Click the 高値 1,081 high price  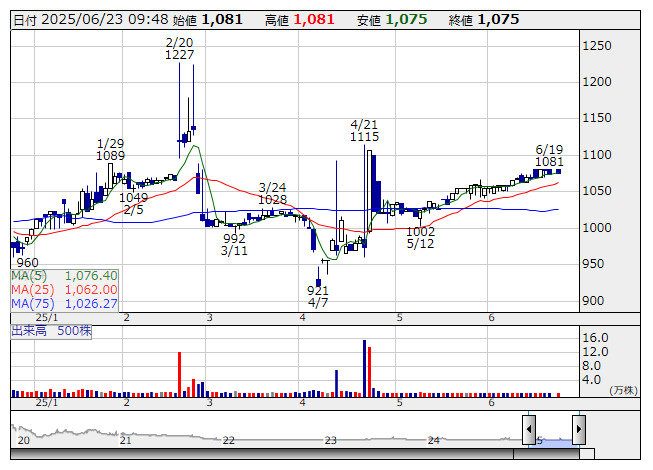tap(299, 20)
